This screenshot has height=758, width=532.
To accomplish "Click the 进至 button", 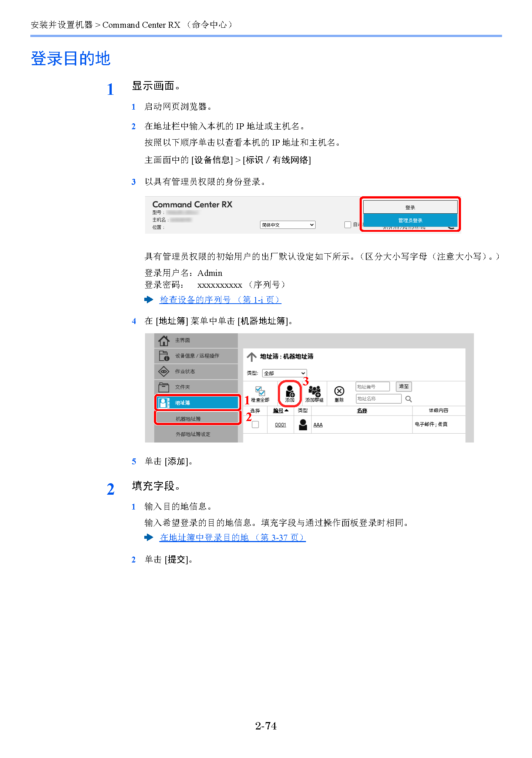I will click(x=404, y=386).
